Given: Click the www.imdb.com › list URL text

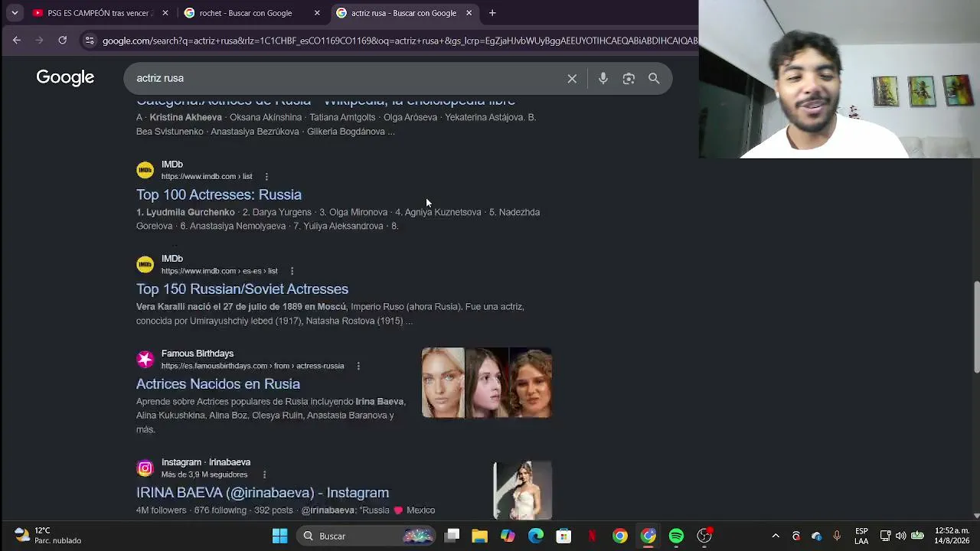Looking at the screenshot, I should [x=207, y=177].
